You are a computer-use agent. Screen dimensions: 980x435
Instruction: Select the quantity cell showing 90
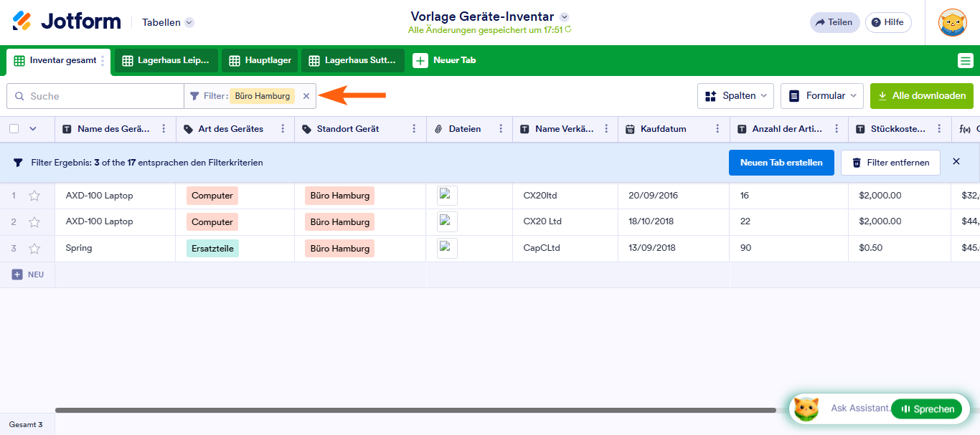pyautogui.click(x=790, y=249)
